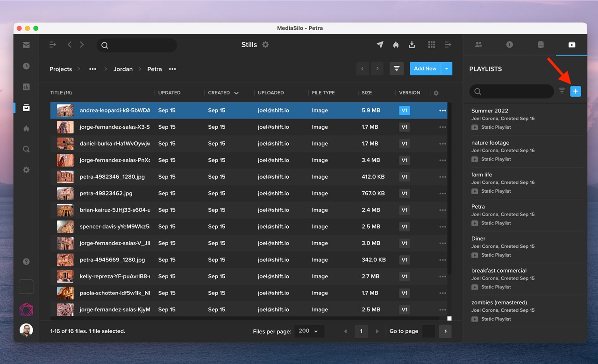
Task: Open the help question mark icon
Action: 26,262
